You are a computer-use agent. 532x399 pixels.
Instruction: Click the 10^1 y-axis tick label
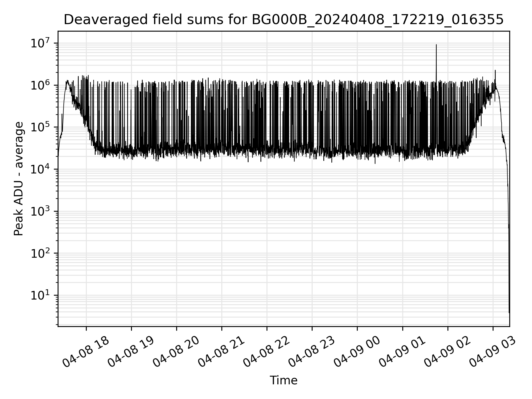pyautogui.click(x=40, y=295)
